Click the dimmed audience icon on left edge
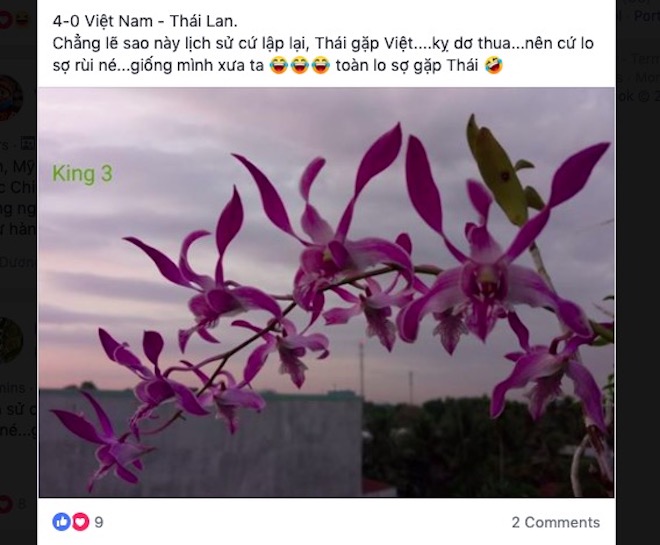660x545 pixels. (x=28, y=144)
